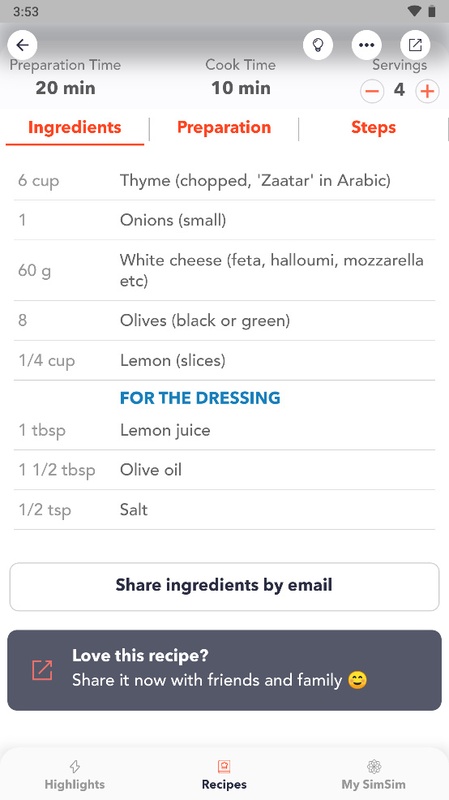Select the Thyme ingredient row
Screen dimensions: 449x800
click(224, 181)
